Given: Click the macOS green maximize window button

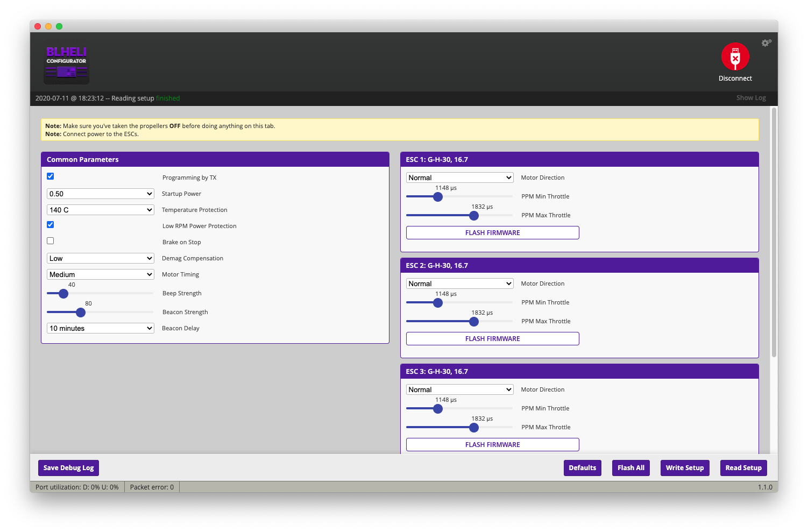Looking at the screenshot, I should [59, 26].
